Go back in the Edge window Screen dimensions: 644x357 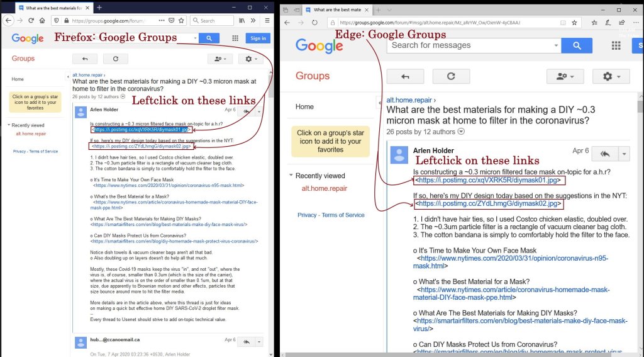(x=287, y=23)
